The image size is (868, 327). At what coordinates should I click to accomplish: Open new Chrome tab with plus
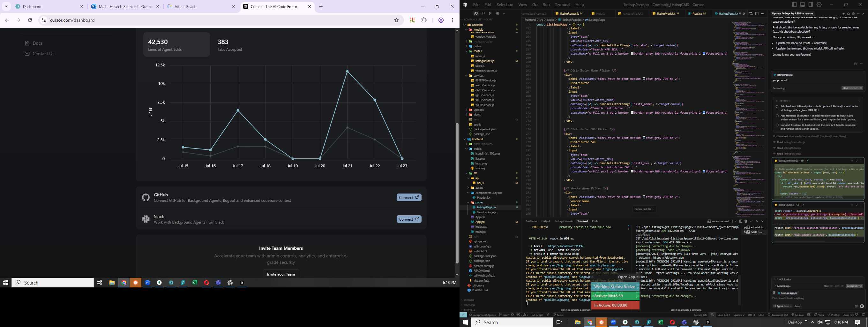(321, 6)
